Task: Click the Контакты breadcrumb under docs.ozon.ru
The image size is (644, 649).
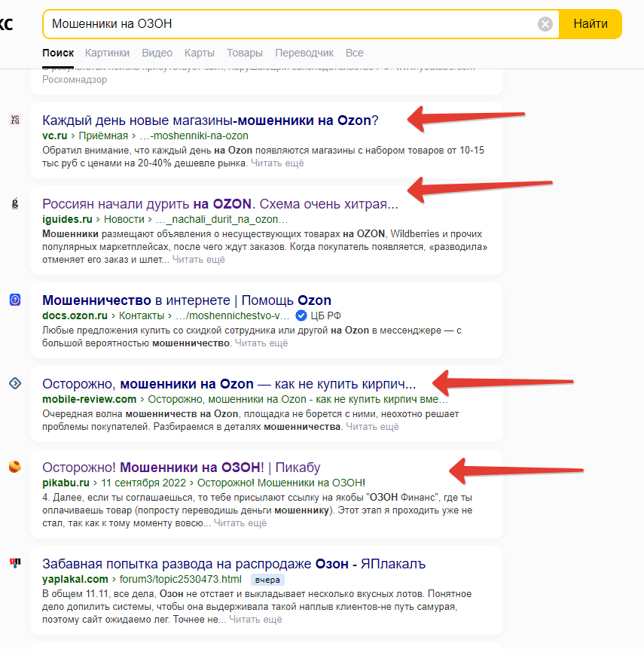Action: [x=142, y=315]
